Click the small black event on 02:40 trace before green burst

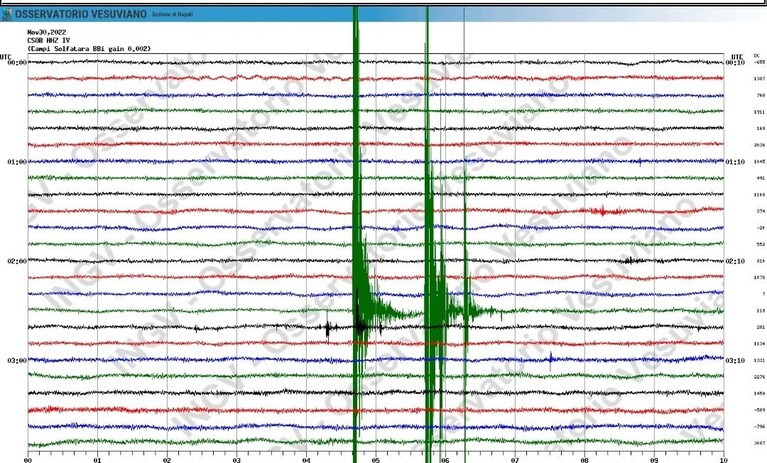click(x=329, y=328)
